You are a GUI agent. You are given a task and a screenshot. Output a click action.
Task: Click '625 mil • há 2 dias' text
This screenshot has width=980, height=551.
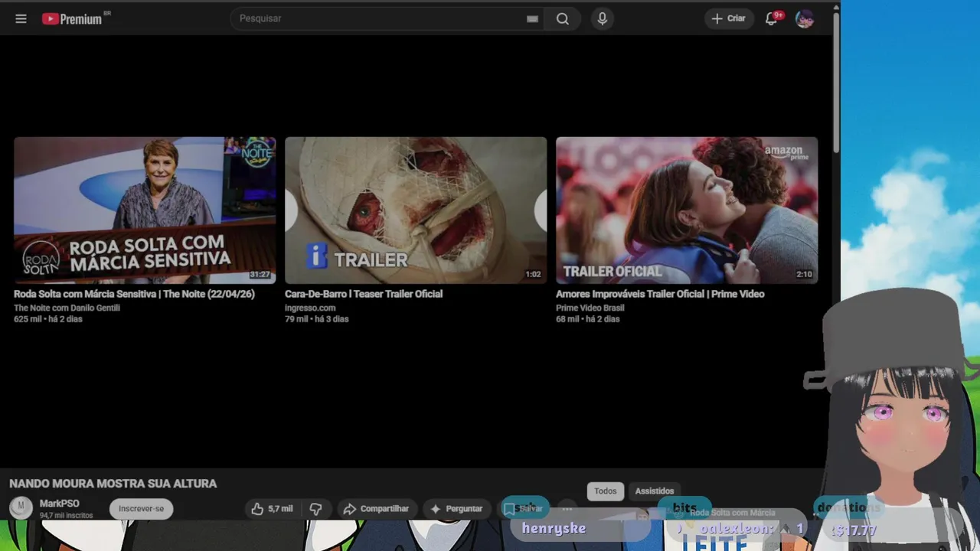[47, 319]
